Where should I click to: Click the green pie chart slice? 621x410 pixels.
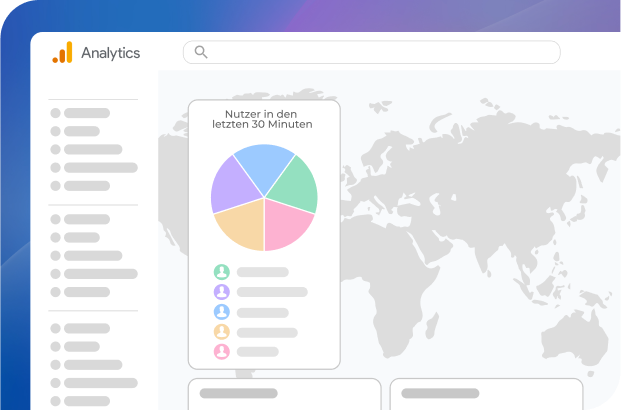point(295,184)
